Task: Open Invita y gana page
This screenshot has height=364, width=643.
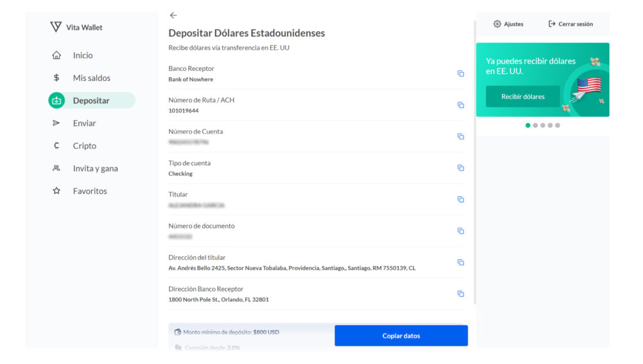Action: pyautogui.click(x=95, y=168)
